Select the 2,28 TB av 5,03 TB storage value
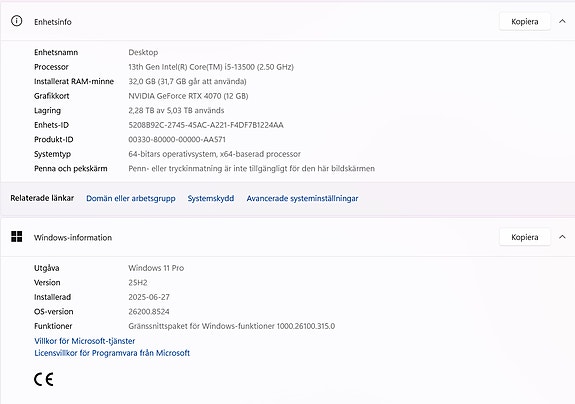 (x=176, y=110)
